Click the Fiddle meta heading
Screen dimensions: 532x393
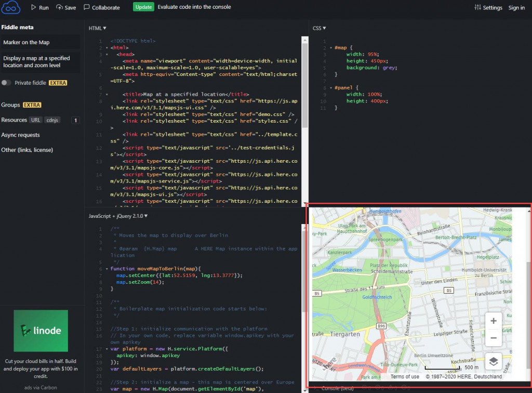pyautogui.click(x=17, y=27)
